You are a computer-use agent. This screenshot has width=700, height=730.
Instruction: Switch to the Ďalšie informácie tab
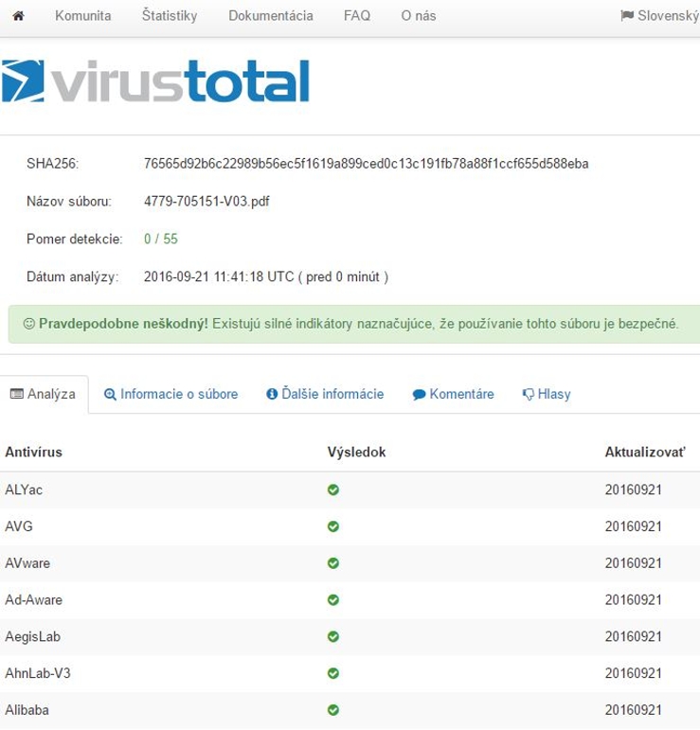click(x=325, y=394)
